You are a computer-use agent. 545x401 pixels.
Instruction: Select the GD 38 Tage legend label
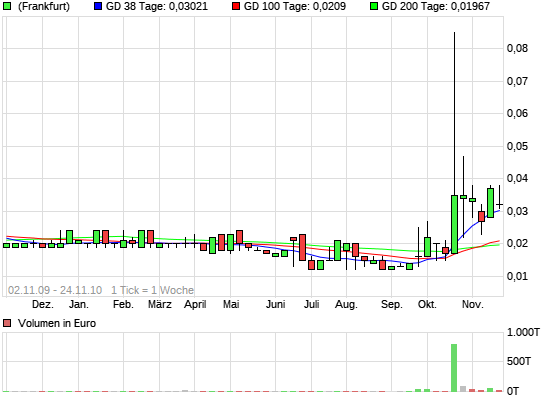point(157,6)
